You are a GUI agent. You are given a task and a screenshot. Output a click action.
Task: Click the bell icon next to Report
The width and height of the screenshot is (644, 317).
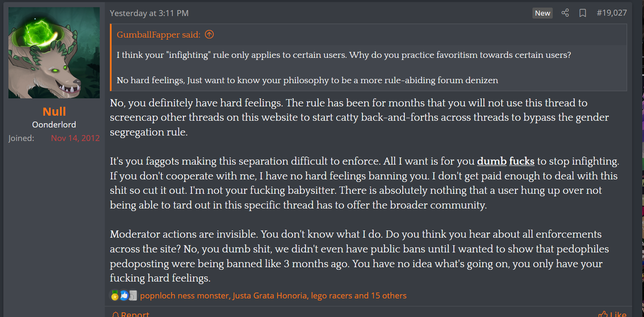coord(115,314)
